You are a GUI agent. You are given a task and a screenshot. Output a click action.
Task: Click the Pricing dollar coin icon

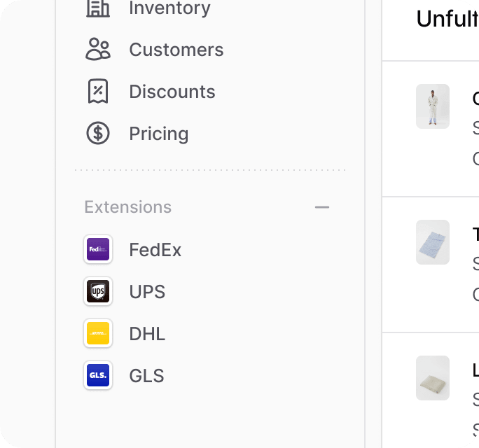(98, 133)
